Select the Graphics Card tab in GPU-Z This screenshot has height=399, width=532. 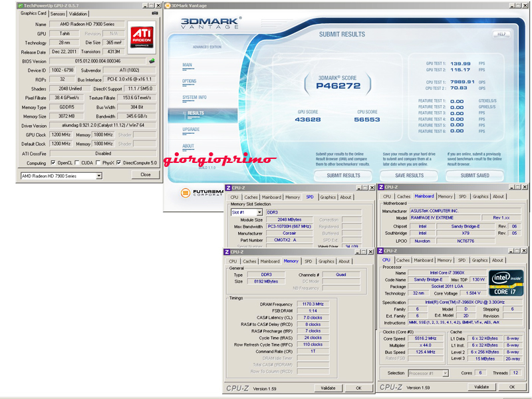(33, 13)
